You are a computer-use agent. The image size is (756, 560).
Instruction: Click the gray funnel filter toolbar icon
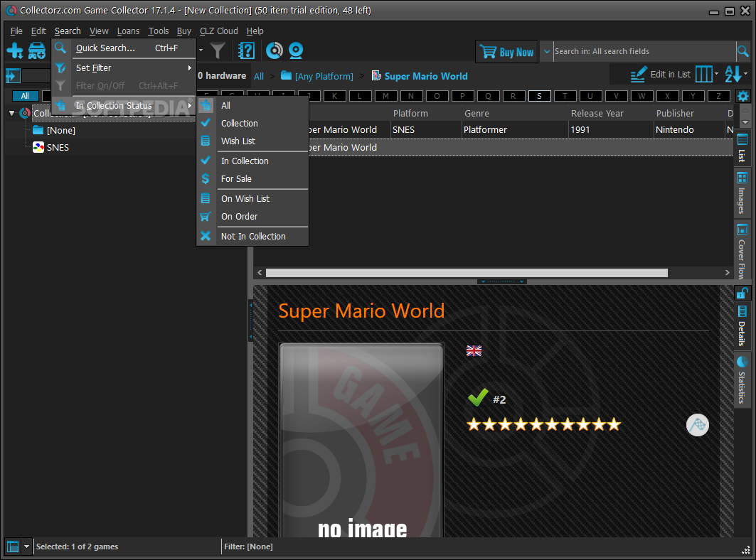(x=218, y=50)
